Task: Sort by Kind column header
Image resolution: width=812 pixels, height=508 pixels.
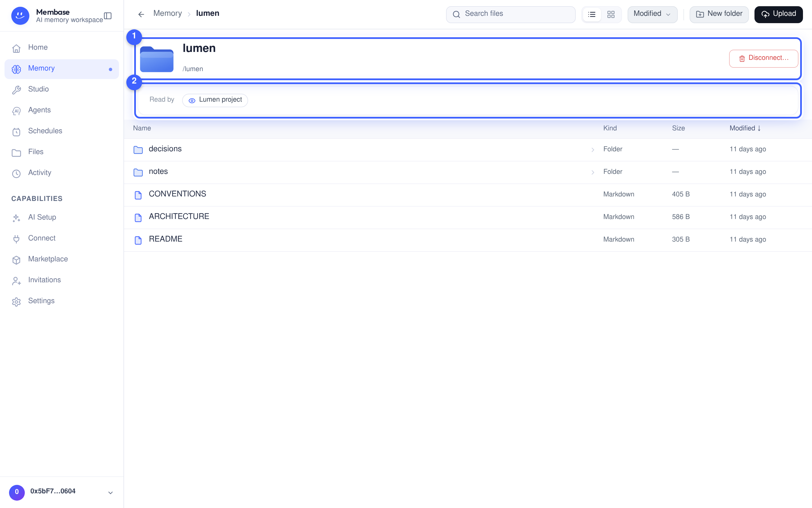Action: pyautogui.click(x=610, y=128)
